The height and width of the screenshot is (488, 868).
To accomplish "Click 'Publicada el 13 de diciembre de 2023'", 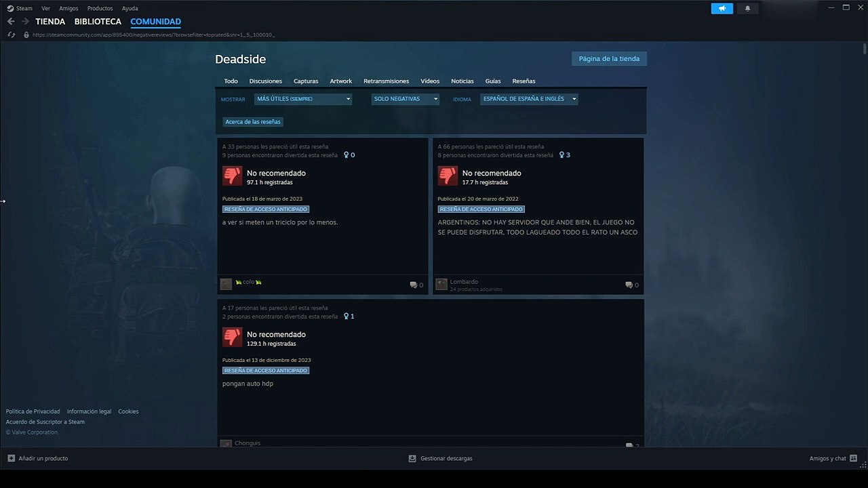I will click(x=267, y=360).
